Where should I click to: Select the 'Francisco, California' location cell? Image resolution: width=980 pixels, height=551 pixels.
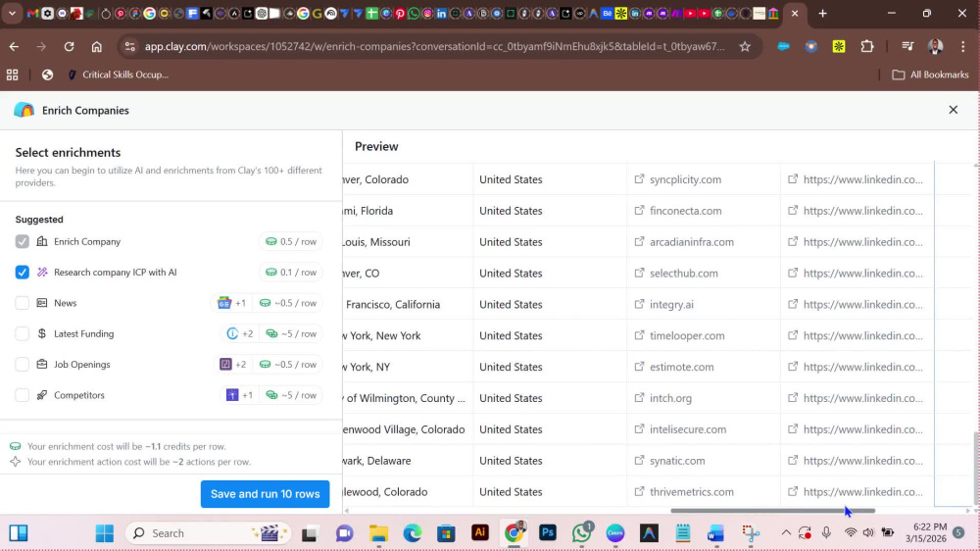pyautogui.click(x=408, y=305)
